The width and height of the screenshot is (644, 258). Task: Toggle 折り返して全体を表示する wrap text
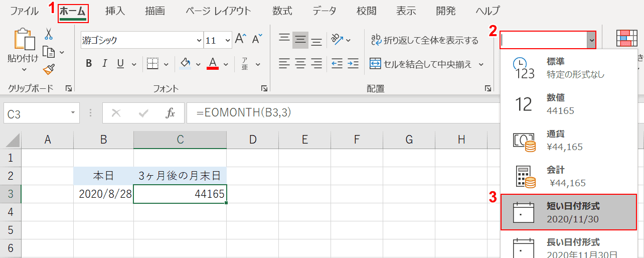click(424, 40)
